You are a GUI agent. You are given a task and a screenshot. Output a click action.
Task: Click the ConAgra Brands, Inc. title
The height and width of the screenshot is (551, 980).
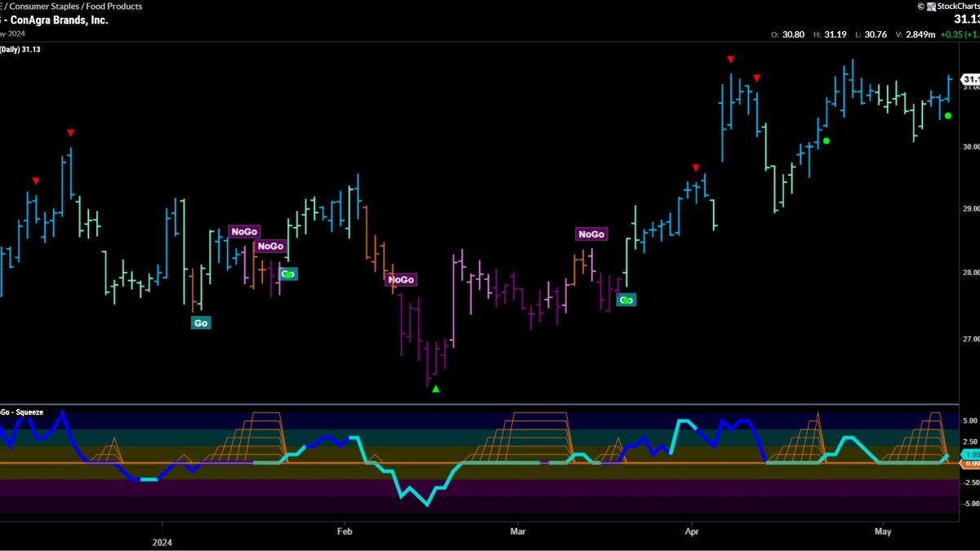point(59,20)
